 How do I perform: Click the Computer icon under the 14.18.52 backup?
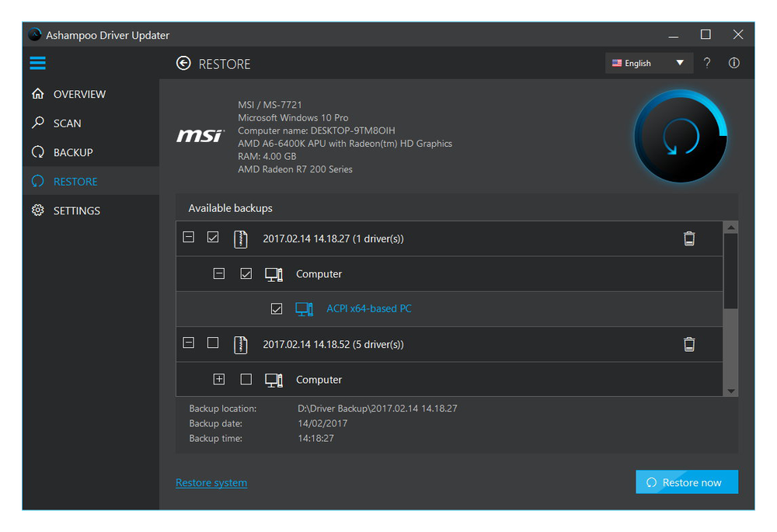click(x=274, y=380)
